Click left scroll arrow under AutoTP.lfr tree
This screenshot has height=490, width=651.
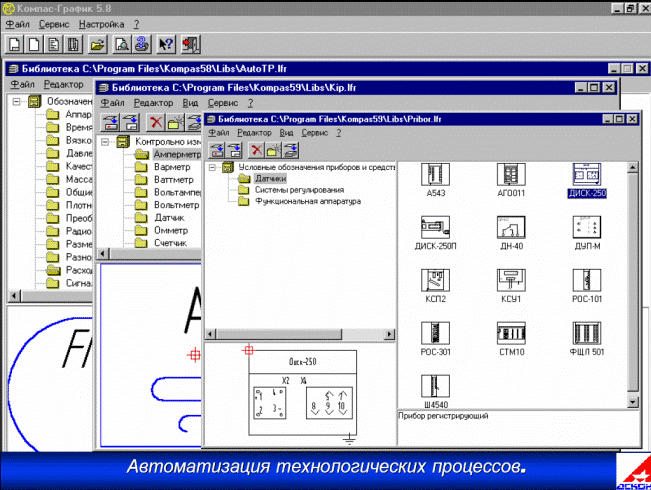[14, 296]
